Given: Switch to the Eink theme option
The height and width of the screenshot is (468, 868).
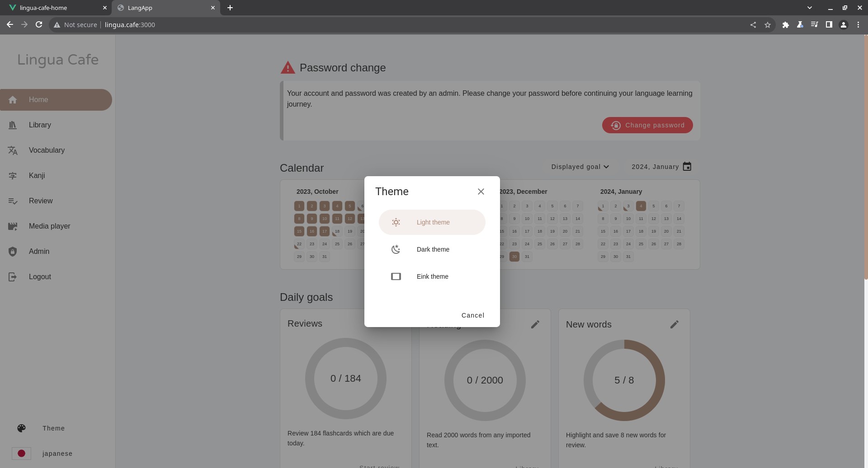Looking at the screenshot, I should coord(432,276).
